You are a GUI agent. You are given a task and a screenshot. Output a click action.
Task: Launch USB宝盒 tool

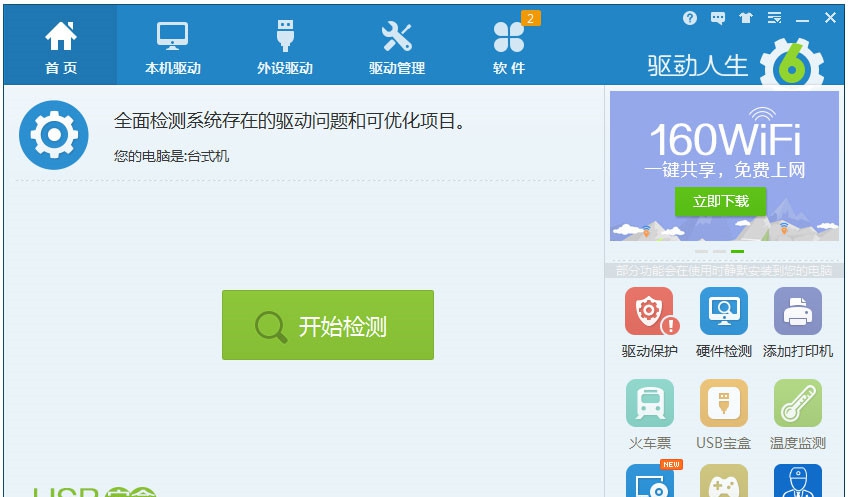pos(723,415)
